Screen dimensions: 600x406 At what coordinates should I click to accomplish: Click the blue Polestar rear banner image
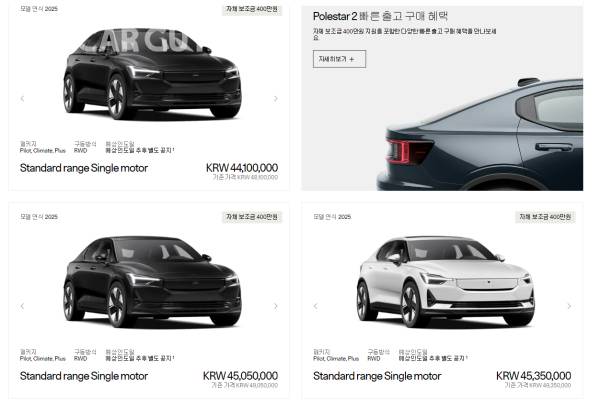(481, 134)
